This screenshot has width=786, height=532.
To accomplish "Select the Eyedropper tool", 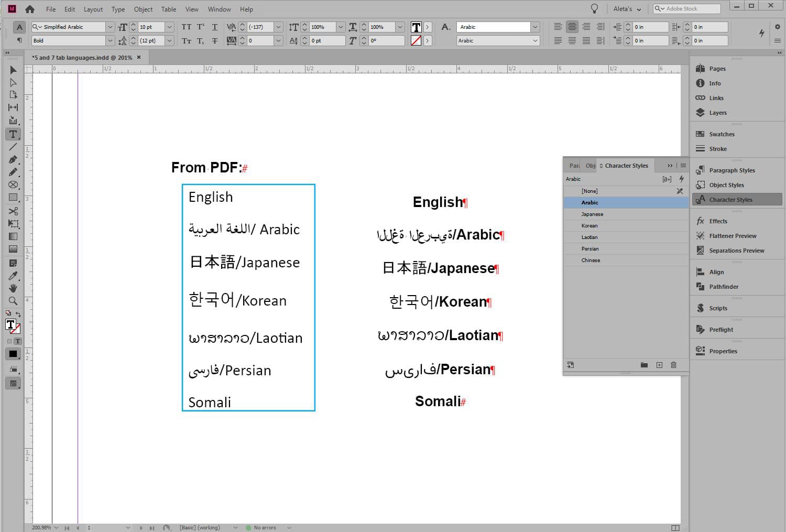I will pyautogui.click(x=13, y=276).
